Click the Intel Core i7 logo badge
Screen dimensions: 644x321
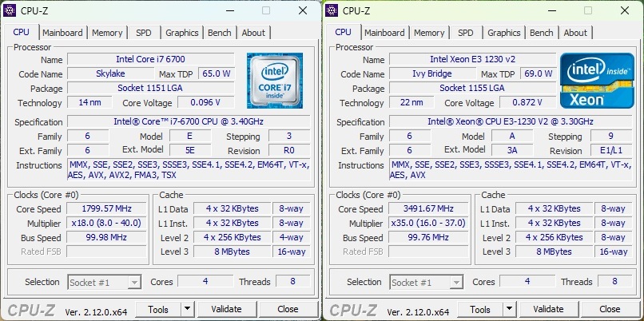[x=275, y=81]
